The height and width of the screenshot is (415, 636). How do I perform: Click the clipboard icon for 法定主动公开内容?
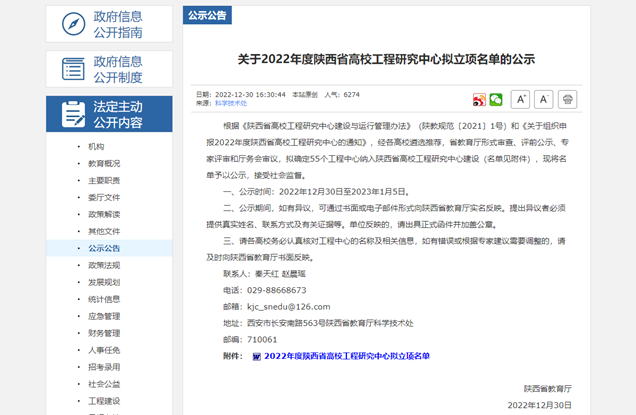point(73,114)
